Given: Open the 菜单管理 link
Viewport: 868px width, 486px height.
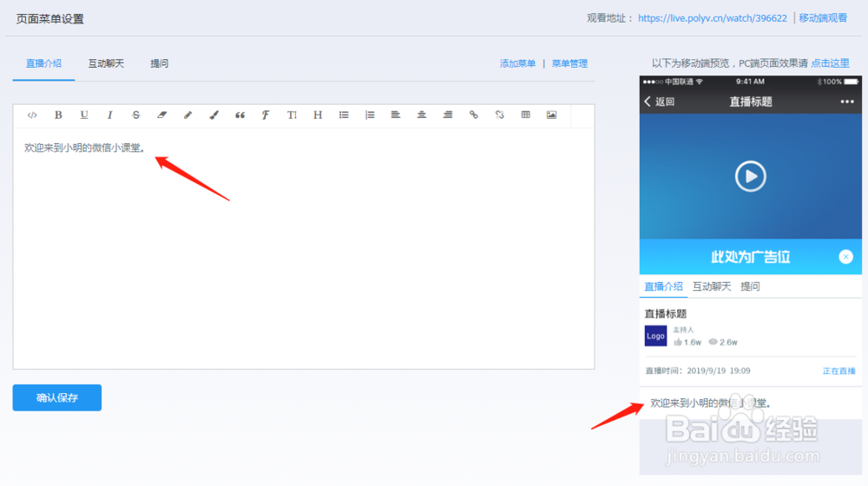Looking at the screenshot, I should 569,63.
